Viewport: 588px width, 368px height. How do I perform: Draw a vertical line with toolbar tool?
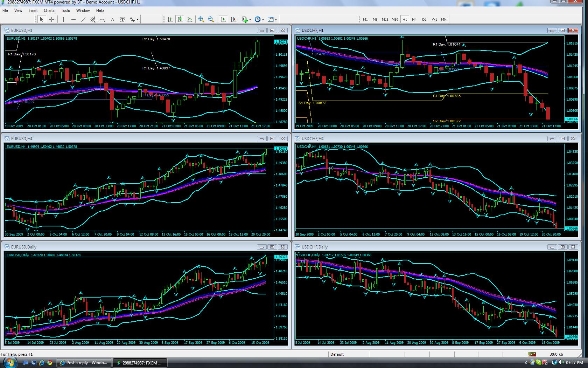(63, 19)
